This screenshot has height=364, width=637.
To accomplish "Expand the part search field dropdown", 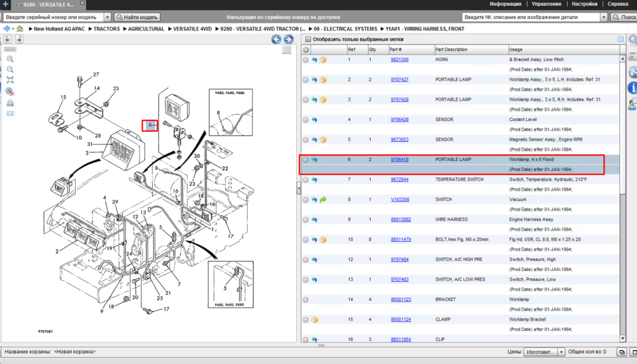I will coord(604,17).
